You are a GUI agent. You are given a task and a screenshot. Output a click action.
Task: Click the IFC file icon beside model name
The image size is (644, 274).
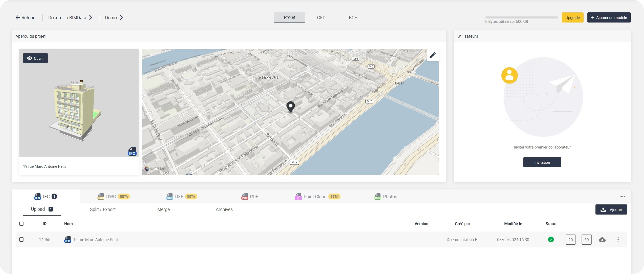(67, 240)
